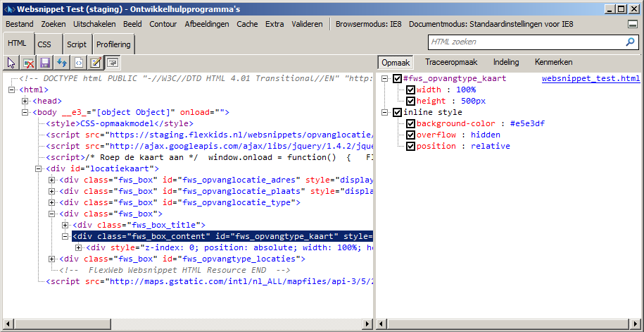The image size is (644, 332).
Task: Click the magnifier icon in HTML search box
Action: point(630,42)
